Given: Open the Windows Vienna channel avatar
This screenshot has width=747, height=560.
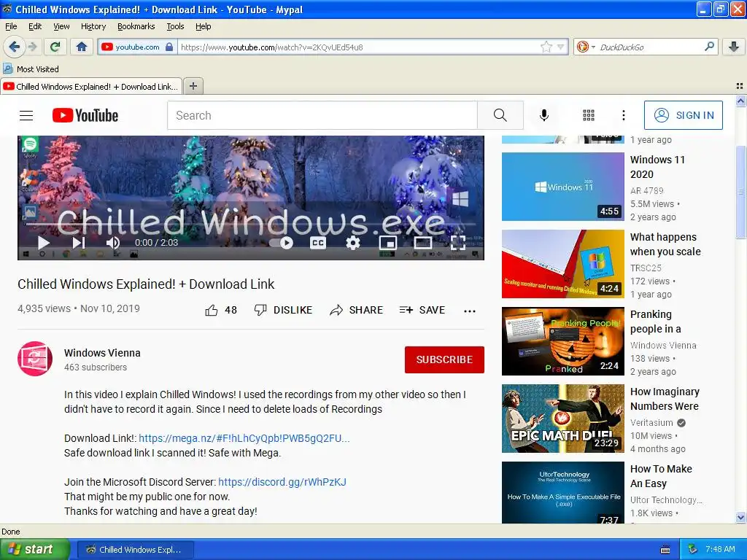Looking at the screenshot, I should [x=35, y=359].
